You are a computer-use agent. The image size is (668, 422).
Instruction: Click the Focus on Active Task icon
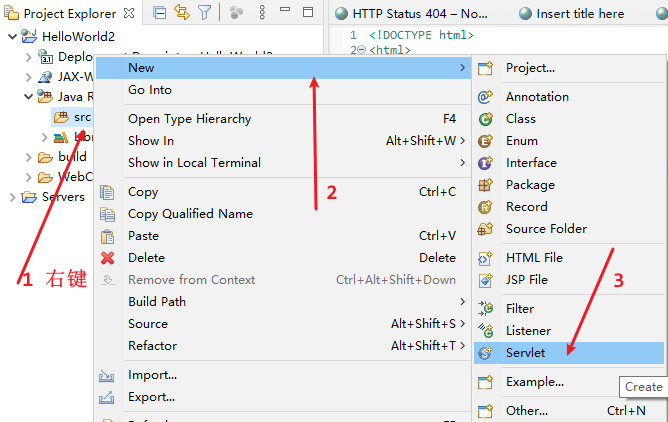[x=236, y=13]
